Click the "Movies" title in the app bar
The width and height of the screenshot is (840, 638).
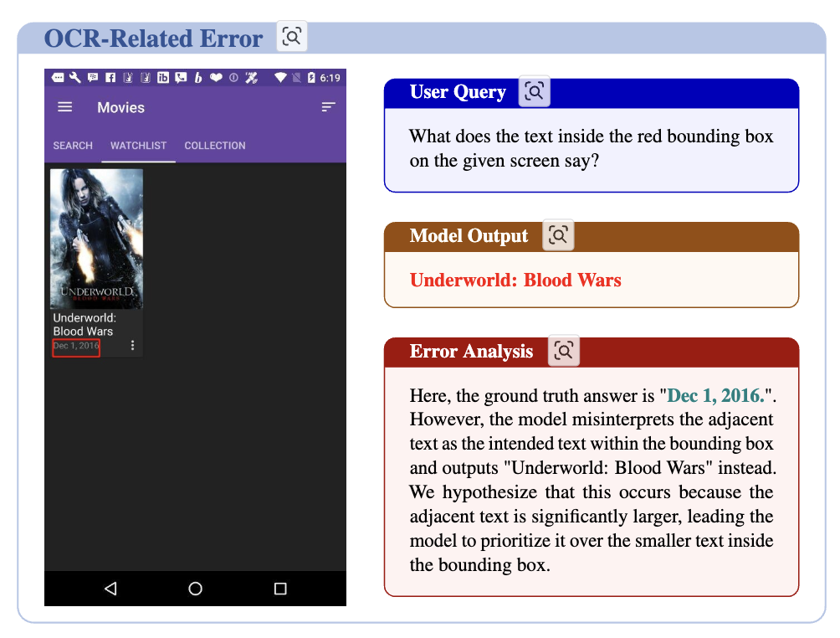(x=121, y=108)
